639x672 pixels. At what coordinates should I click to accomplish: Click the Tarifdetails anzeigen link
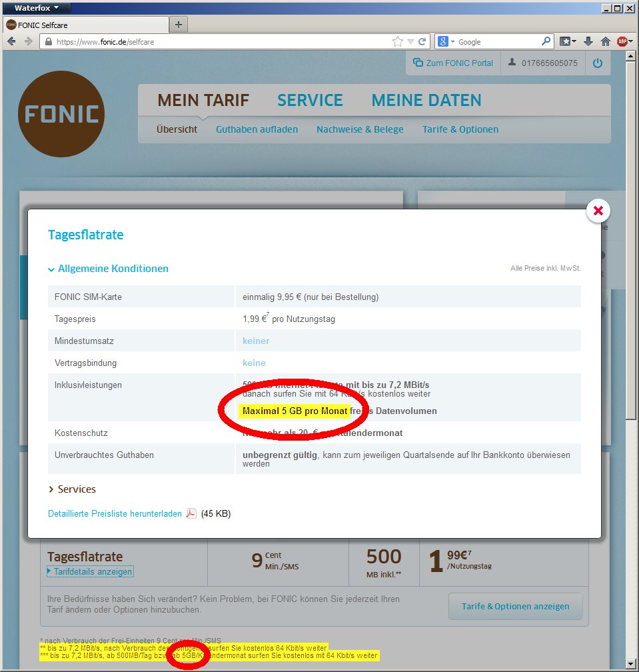click(90, 572)
